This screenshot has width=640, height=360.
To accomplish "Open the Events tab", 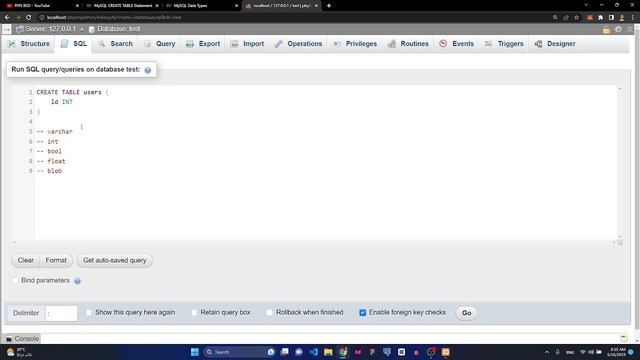I will (x=456, y=44).
